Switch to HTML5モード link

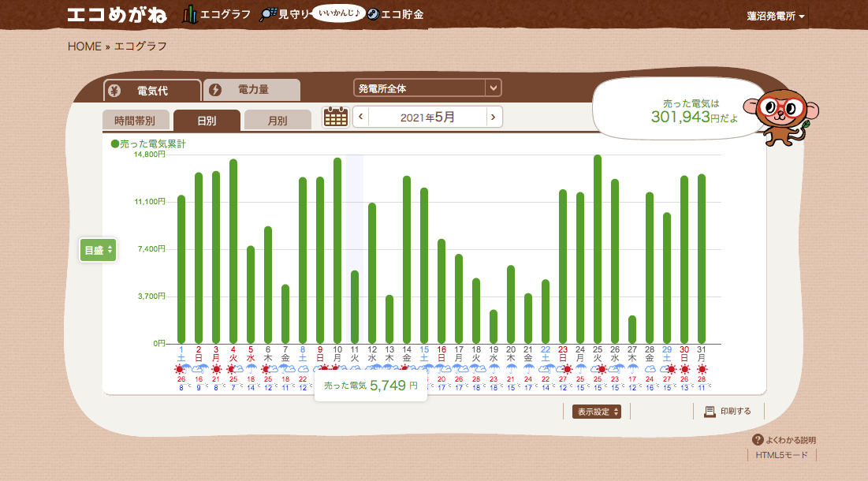pyautogui.click(x=781, y=455)
